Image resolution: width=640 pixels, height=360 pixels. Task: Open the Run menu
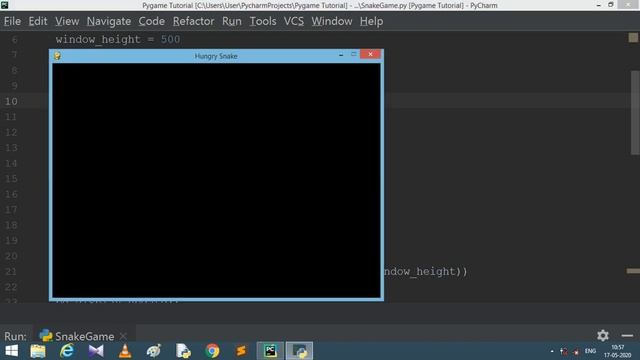point(231,21)
